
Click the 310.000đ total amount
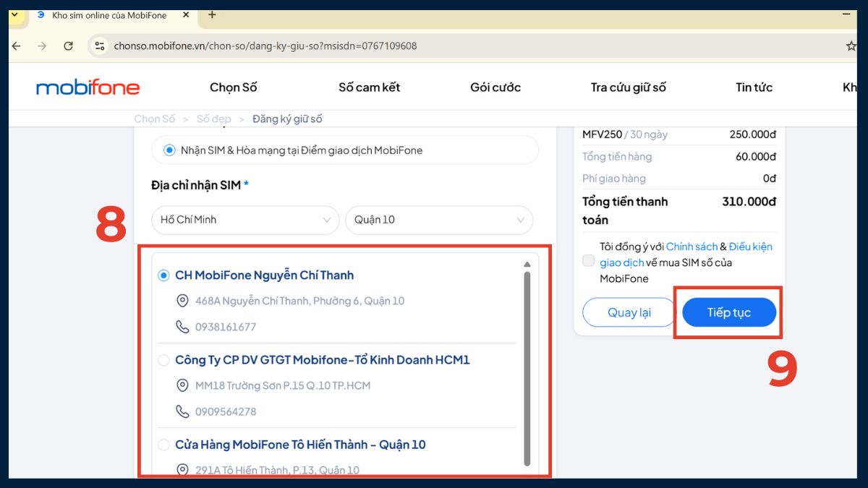point(749,202)
